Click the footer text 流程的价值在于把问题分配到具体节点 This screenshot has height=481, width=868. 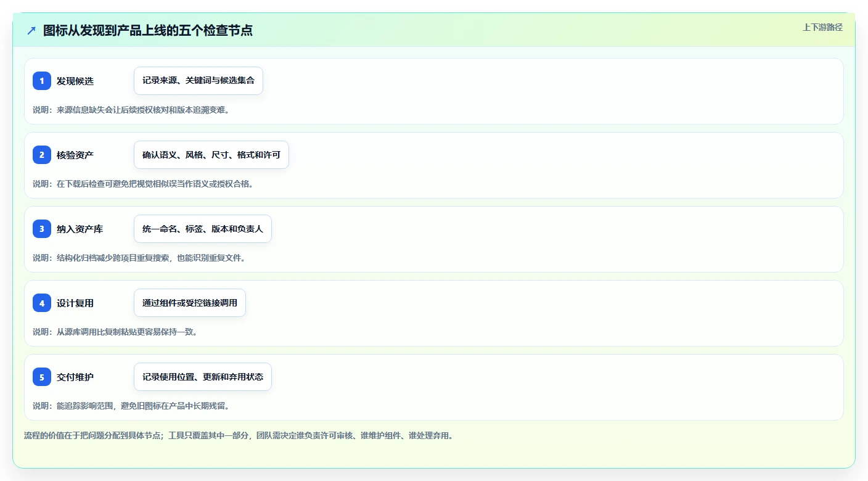click(x=239, y=435)
